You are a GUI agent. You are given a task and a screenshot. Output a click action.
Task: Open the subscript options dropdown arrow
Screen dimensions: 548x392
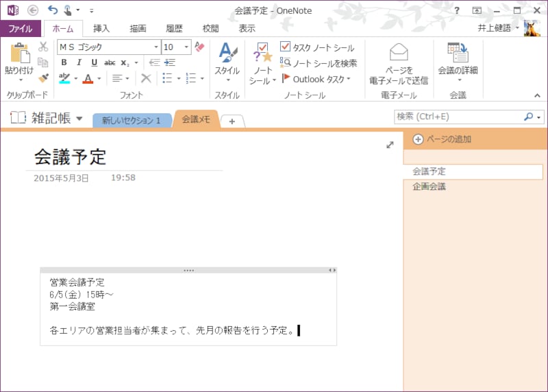click(136, 62)
